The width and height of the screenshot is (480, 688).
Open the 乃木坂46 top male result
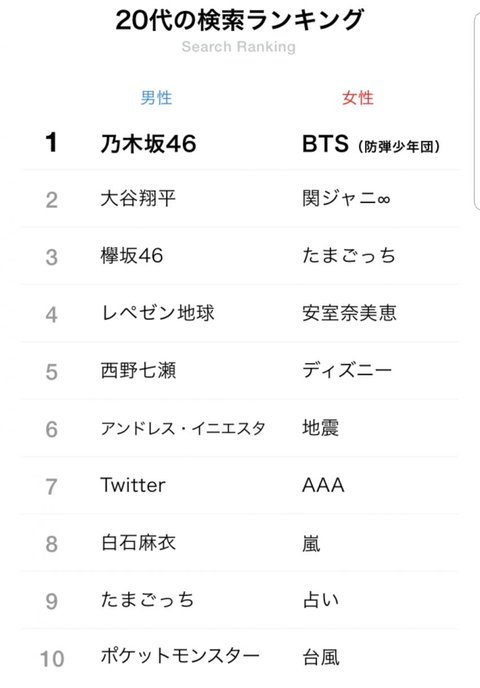148,143
